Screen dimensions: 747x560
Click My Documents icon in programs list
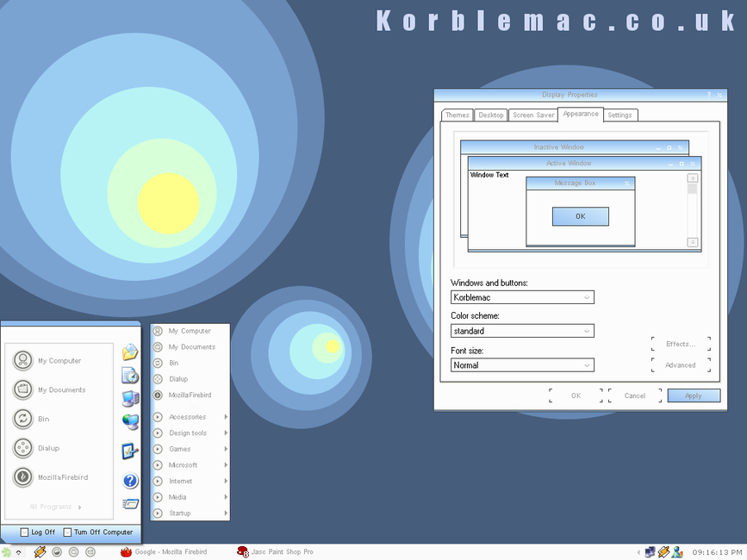(158, 346)
